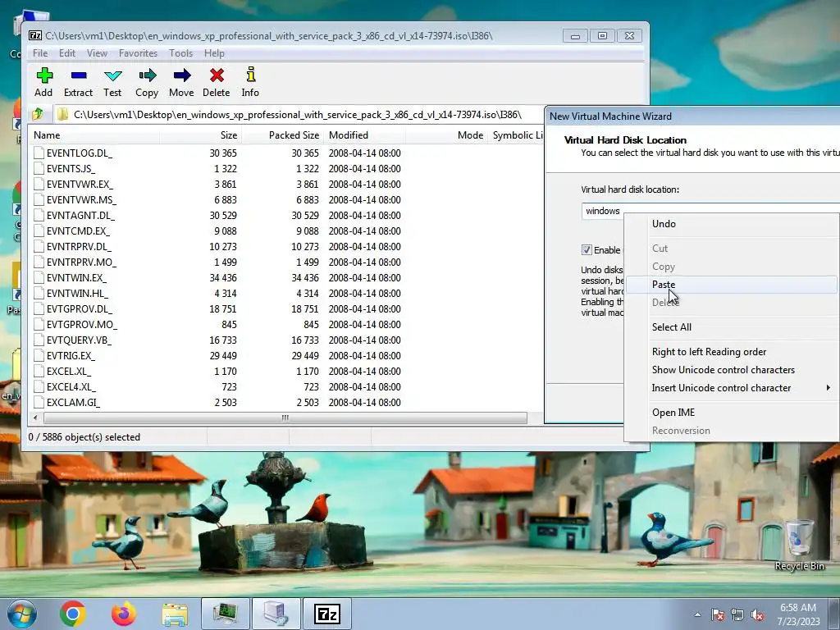This screenshot has height=630, width=840.
Task: Click the New Virtual Machine Wizard title bar
Action: [x=692, y=116]
